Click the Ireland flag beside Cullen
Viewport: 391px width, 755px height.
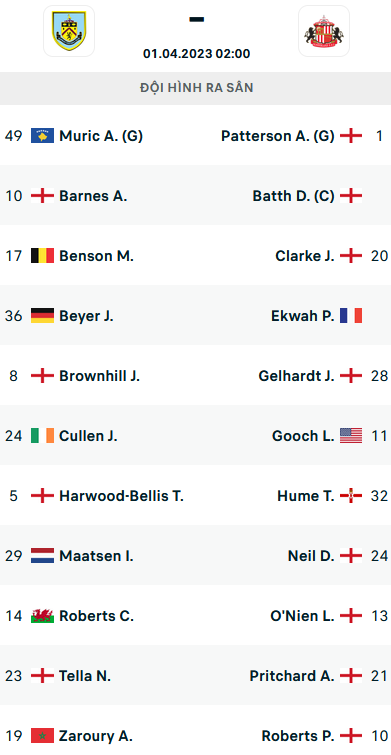click(42, 436)
